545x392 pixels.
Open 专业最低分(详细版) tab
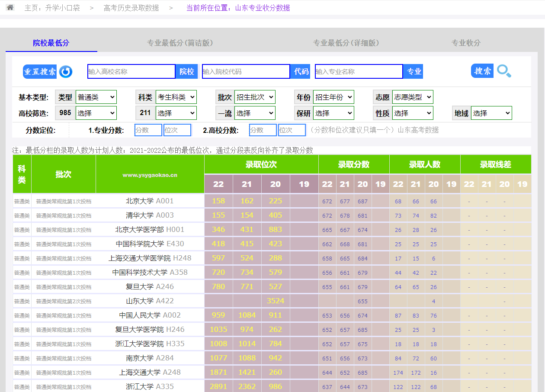(x=346, y=43)
